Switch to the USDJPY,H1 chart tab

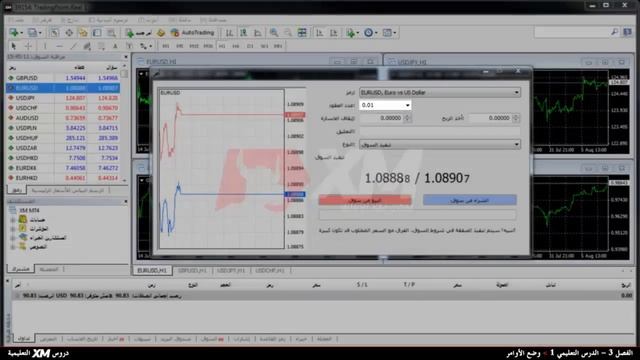click(x=231, y=271)
